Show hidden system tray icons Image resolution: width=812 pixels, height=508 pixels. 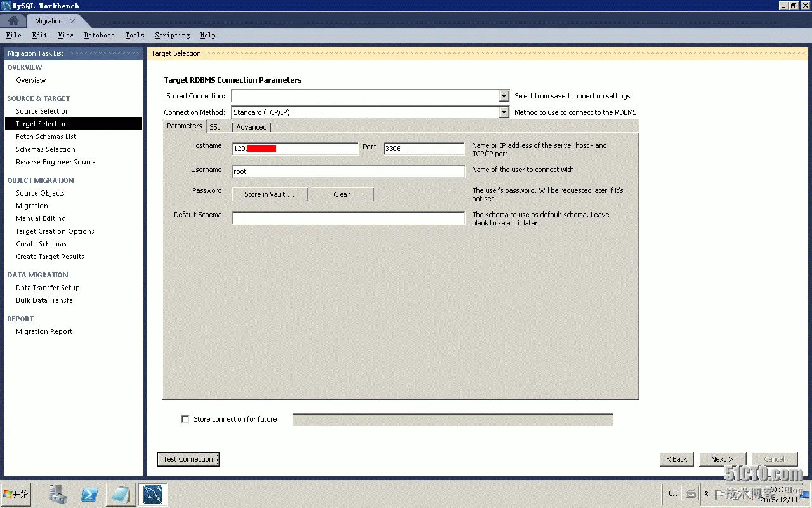[706, 493]
